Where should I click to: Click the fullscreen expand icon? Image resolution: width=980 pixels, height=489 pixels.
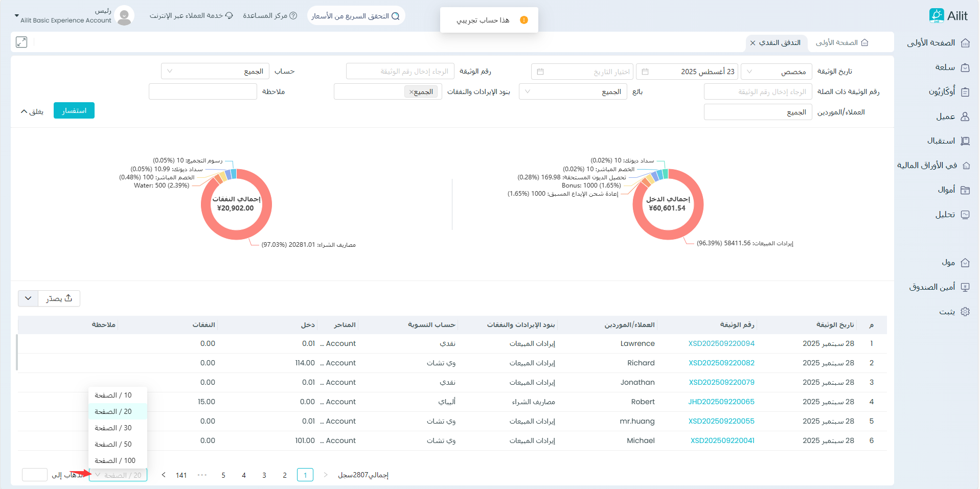pos(21,42)
